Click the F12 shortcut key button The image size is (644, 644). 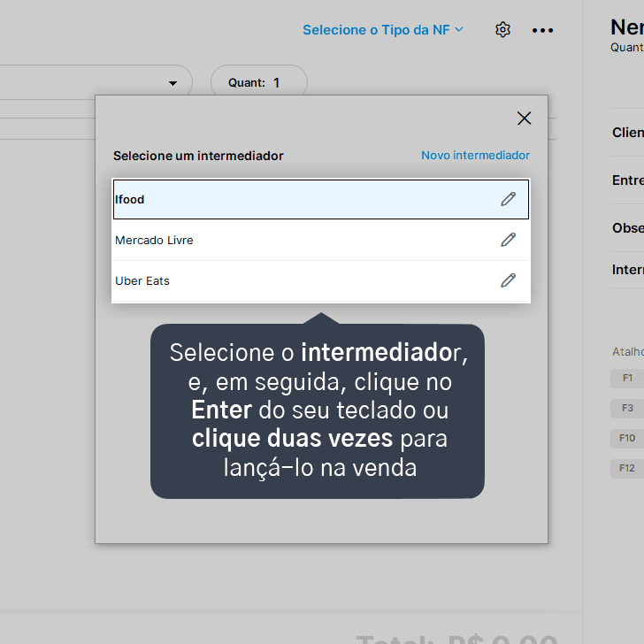[626, 468]
